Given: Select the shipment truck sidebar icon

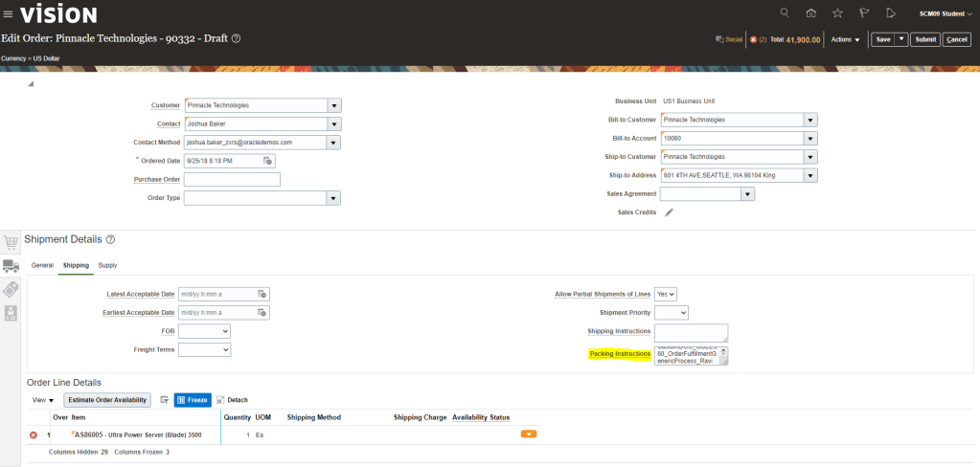Looking at the screenshot, I should [11, 265].
